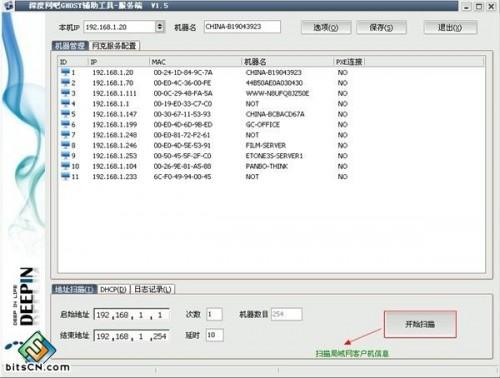500x378 pixels.
Task: Sort list by MAC column header
Action: (x=195, y=62)
